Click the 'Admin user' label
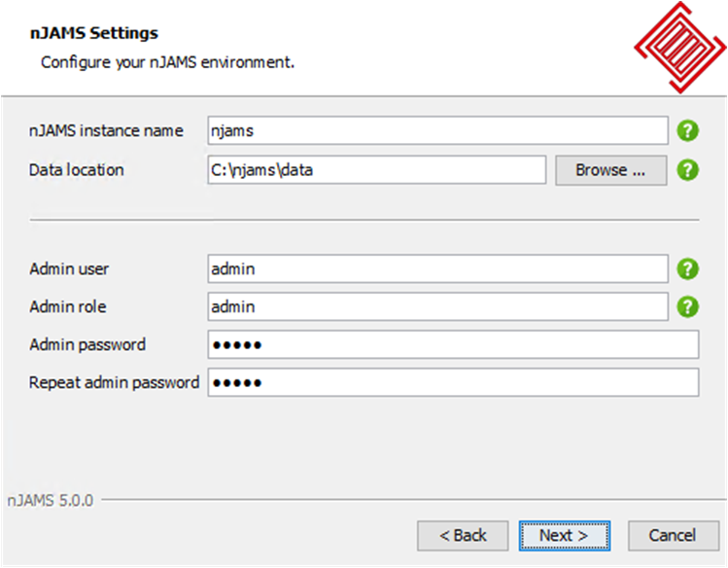728x568 pixels. tap(69, 268)
